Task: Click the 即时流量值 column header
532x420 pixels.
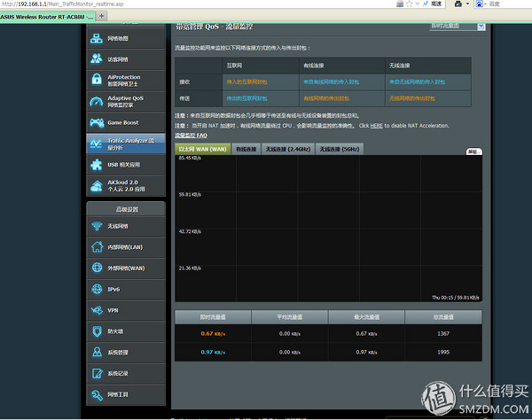Action: point(213,317)
